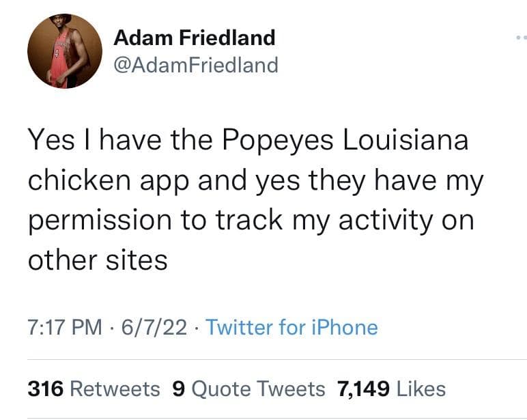The height and width of the screenshot is (420, 527).
Task: Show who liked via Likes label
Action: pos(421,389)
